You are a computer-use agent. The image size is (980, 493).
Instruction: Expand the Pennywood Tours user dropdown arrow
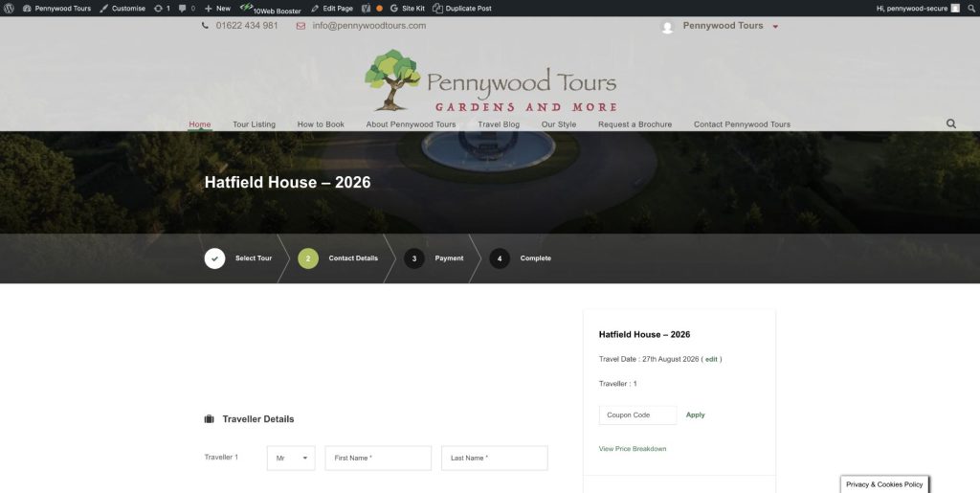775,27
